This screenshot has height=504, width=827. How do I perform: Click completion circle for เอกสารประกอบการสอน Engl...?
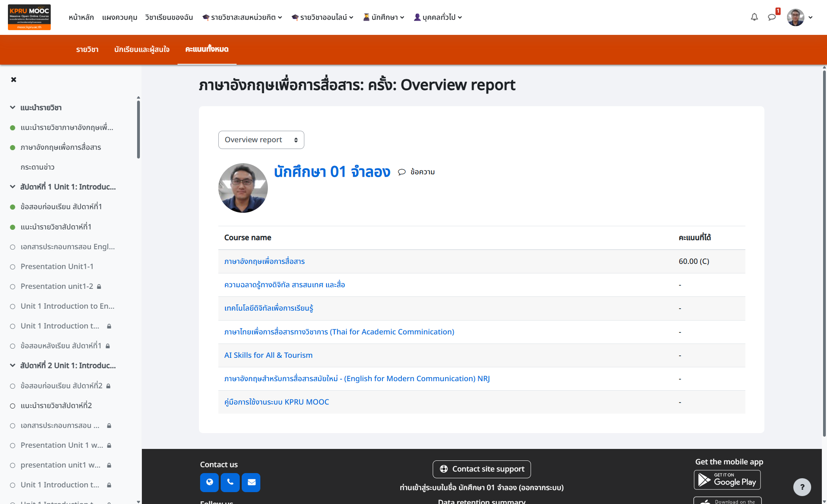coord(13,247)
